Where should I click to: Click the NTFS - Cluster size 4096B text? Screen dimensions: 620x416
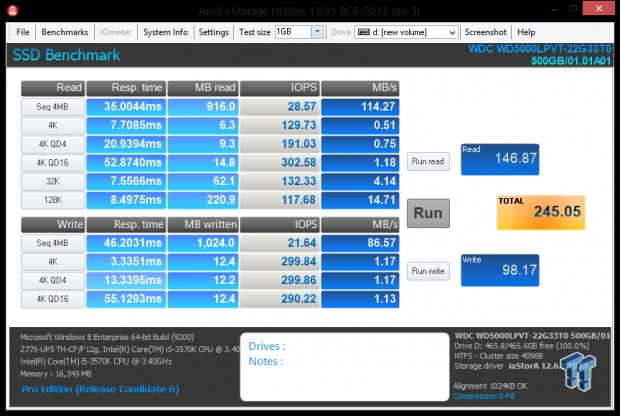pos(498,356)
